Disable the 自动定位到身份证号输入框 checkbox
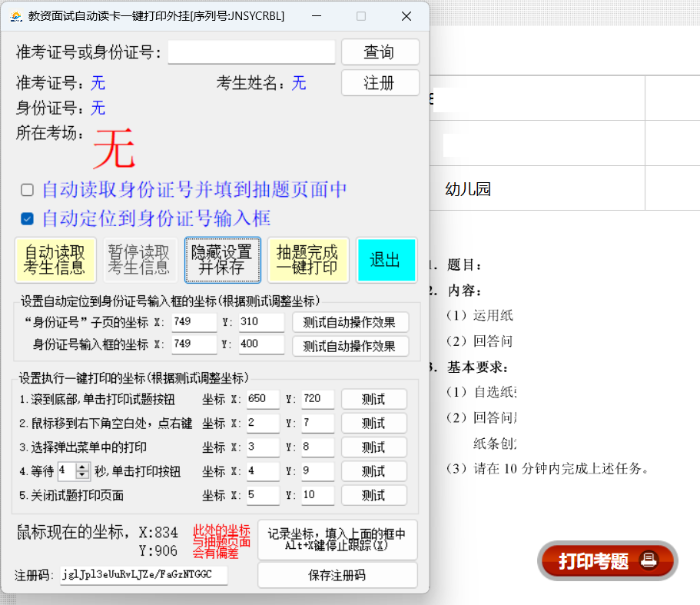Screen dimensions: 700x605 [x=26, y=218]
